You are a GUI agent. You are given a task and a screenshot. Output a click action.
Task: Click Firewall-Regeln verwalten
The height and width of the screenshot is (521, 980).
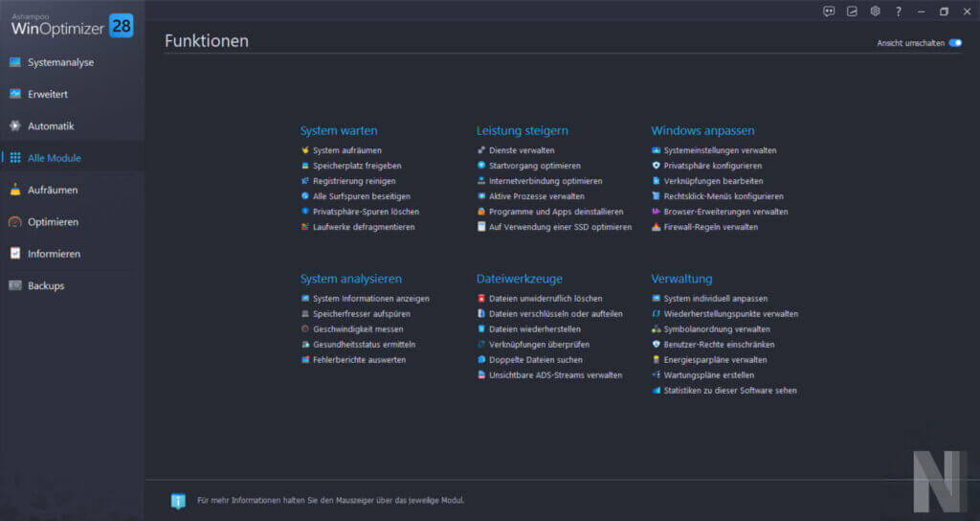pyautogui.click(x=710, y=227)
